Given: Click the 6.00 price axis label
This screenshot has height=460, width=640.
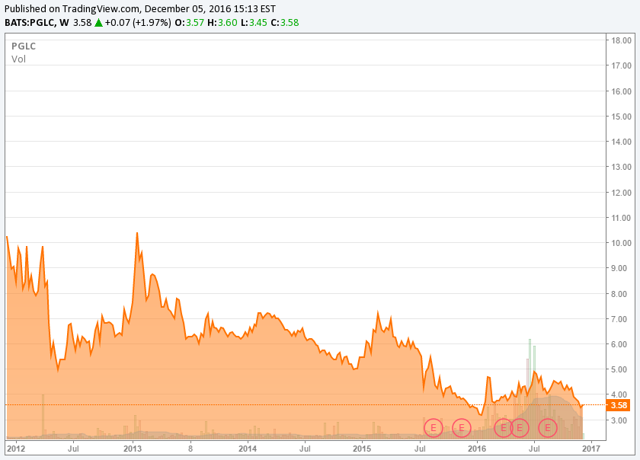Looking at the screenshot, I should click(x=621, y=344).
